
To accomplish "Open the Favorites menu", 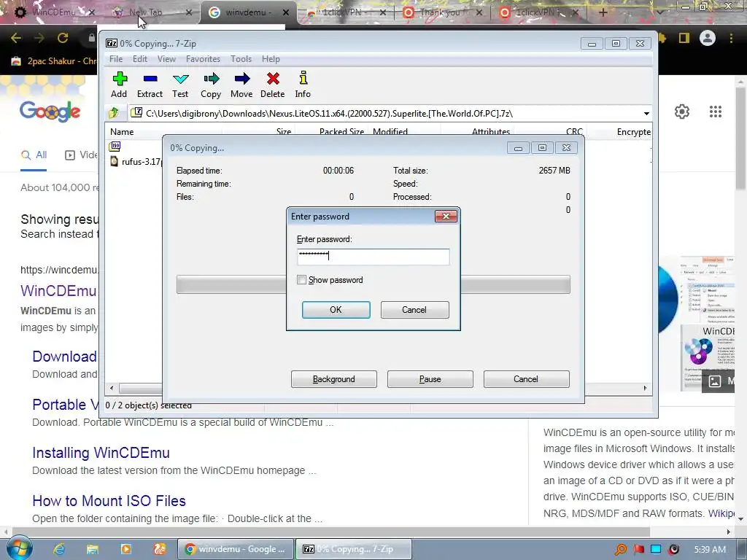I will coord(203,59).
